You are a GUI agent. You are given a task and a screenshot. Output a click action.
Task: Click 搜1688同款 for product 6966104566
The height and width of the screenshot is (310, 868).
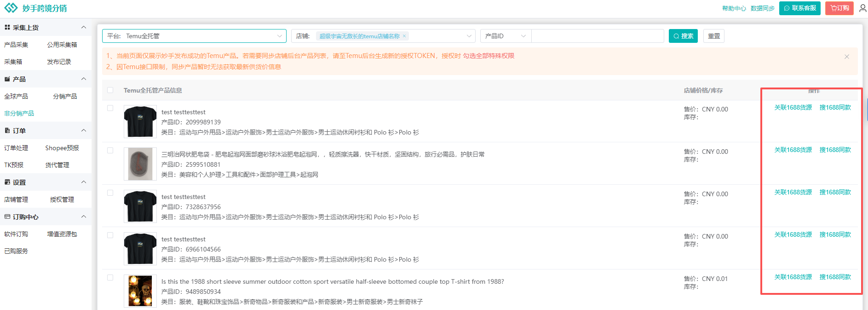835,235
